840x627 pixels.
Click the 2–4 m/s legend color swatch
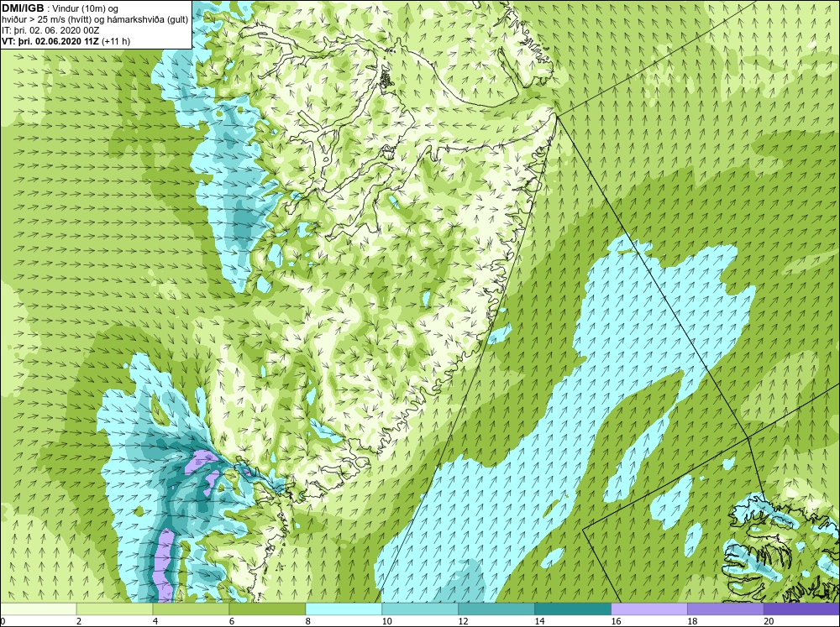(x=114, y=609)
